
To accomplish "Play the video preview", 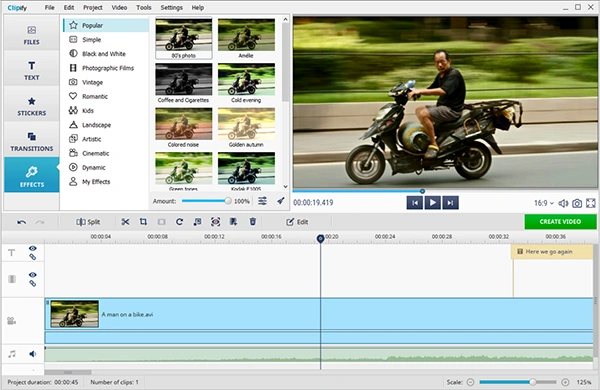I will (x=432, y=202).
